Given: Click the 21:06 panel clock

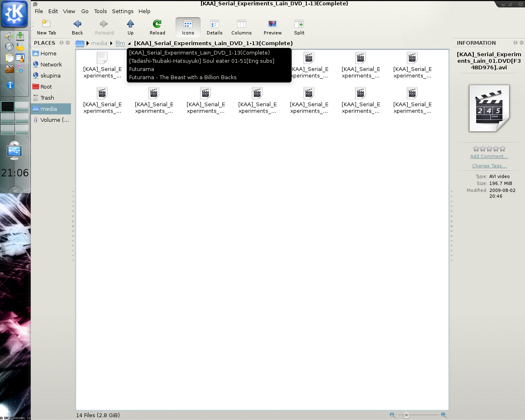Looking at the screenshot, I should (x=15, y=173).
